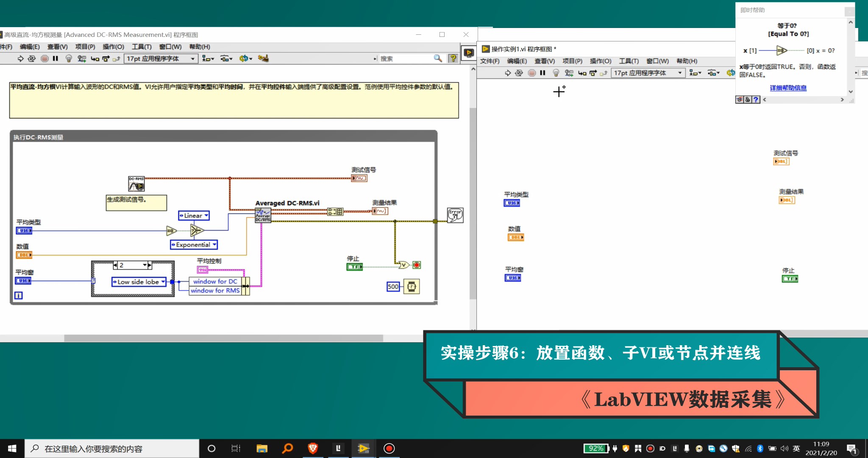Open font dropdown in 操作实例1.vi toolbar

point(648,73)
